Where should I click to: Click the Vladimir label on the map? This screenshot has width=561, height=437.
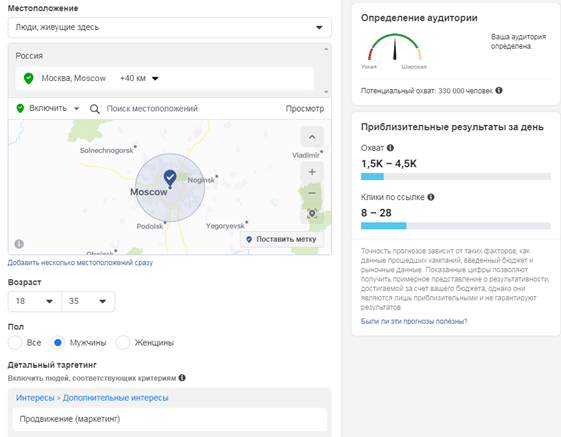(306, 155)
